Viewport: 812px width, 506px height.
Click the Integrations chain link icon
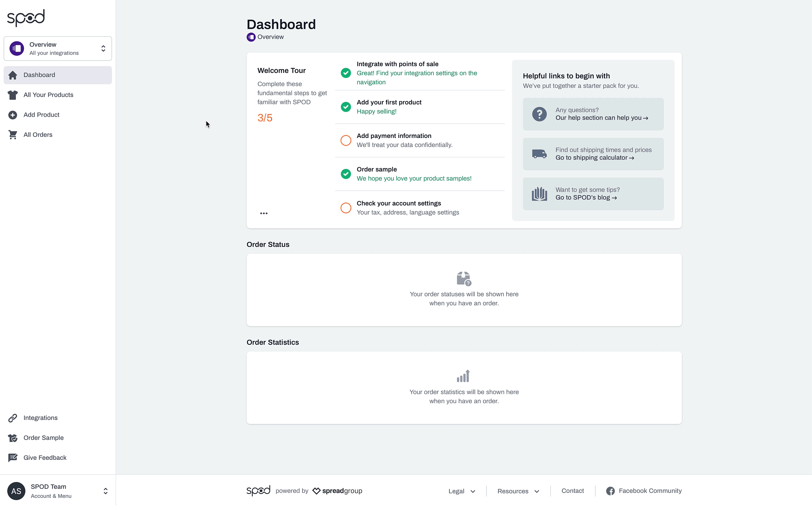tap(13, 418)
